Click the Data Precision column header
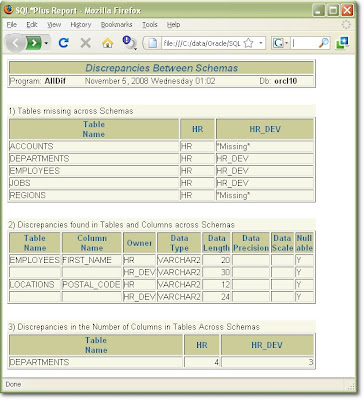The image size is (364, 400). coord(251,243)
